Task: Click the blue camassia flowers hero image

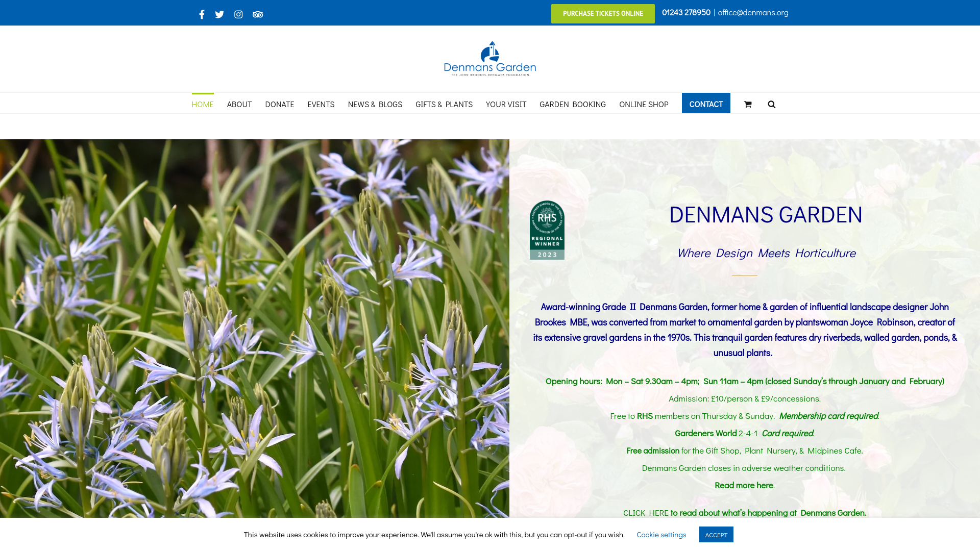Action: click(255, 329)
